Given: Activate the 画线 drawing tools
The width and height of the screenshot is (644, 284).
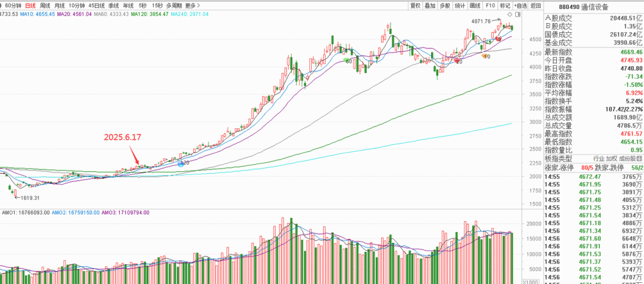Looking at the screenshot, I should (475, 6).
